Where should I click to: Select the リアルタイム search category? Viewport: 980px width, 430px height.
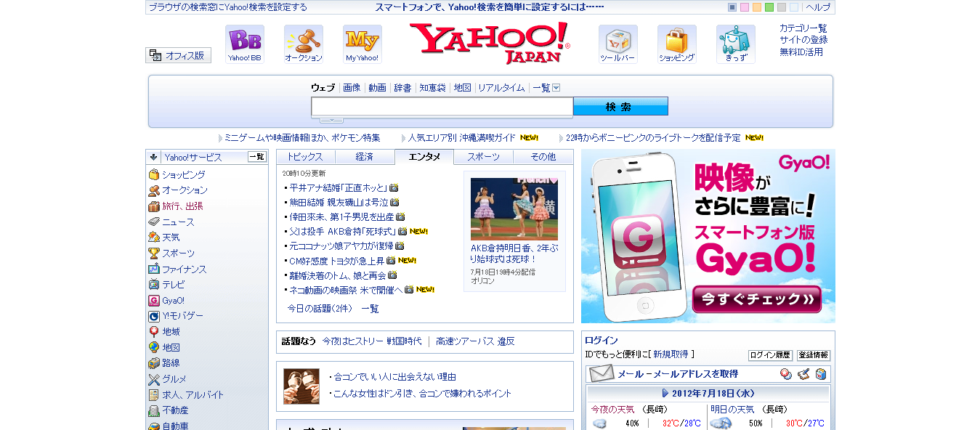501,88
